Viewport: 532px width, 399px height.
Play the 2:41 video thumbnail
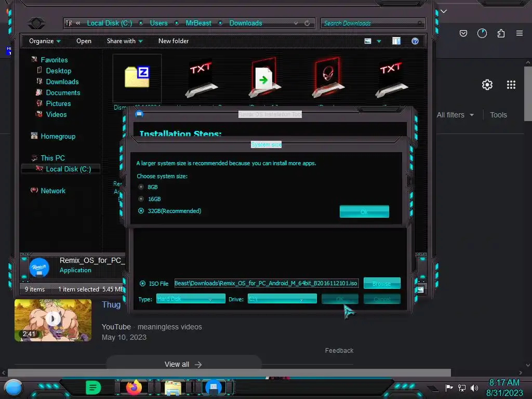click(53, 320)
